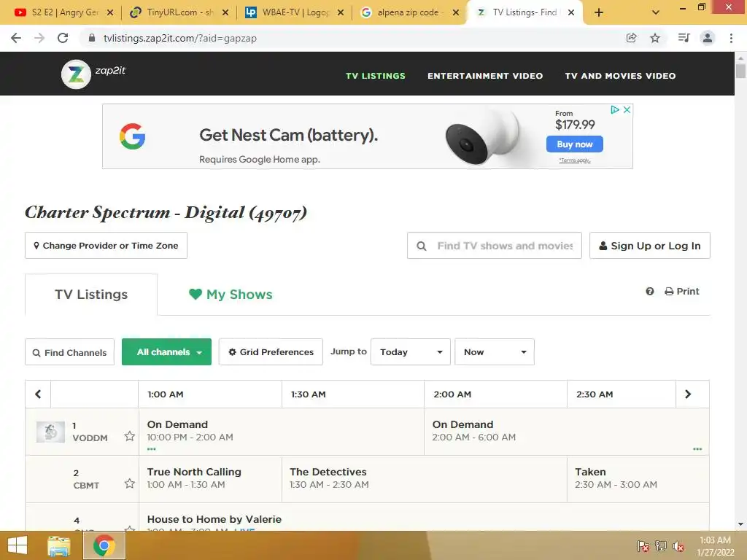Open File Explorer from taskbar

pos(58,545)
